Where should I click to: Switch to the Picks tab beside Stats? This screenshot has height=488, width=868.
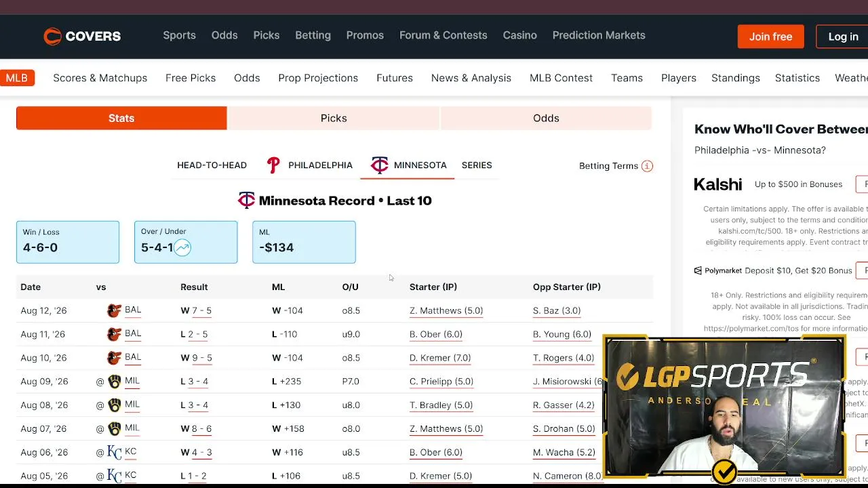334,118
